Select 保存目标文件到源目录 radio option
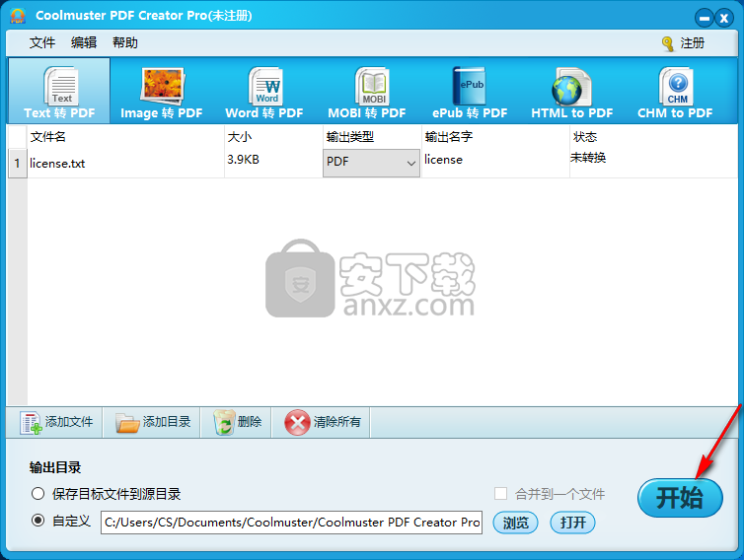This screenshot has height=560, width=744. coord(37,494)
